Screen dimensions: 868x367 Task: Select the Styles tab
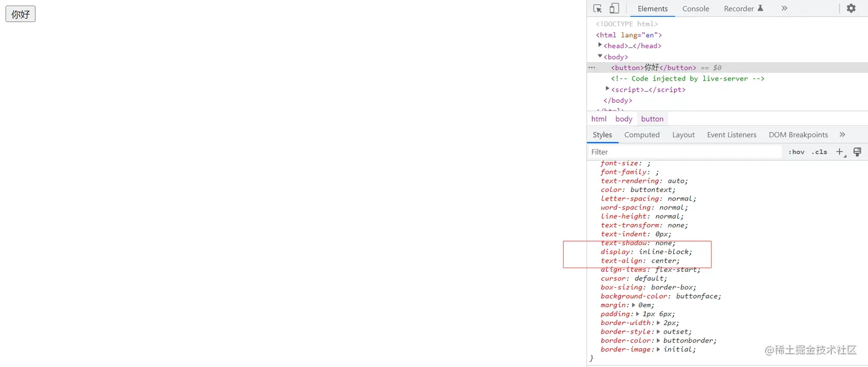pos(602,135)
